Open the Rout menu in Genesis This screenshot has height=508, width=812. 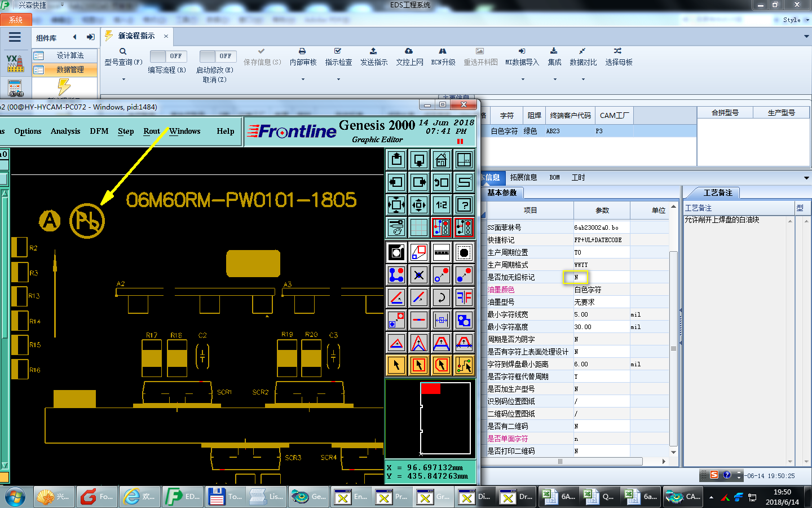point(152,131)
